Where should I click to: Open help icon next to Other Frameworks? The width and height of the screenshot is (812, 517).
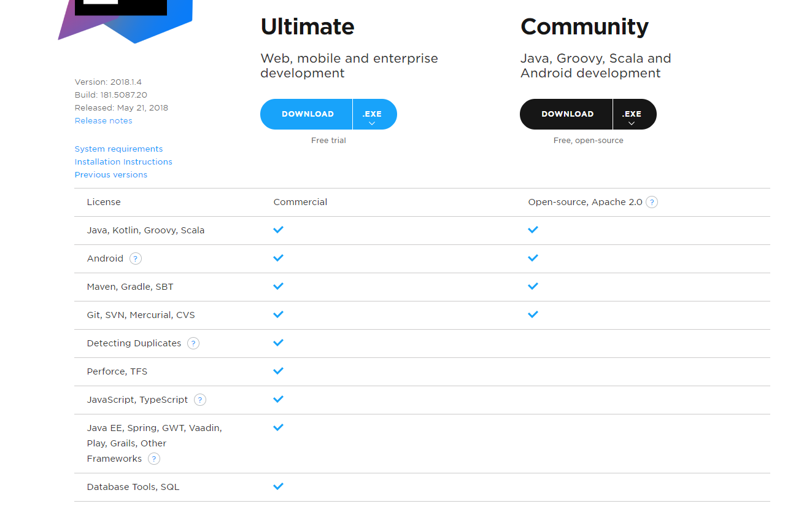click(154, 459)
